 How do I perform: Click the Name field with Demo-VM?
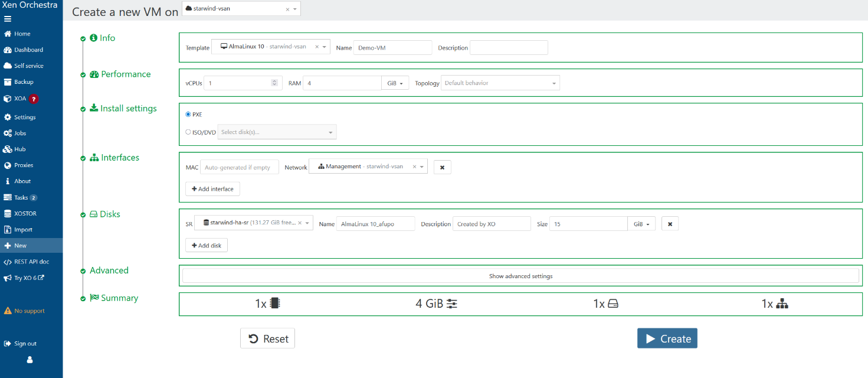click(x=393, y=48)
